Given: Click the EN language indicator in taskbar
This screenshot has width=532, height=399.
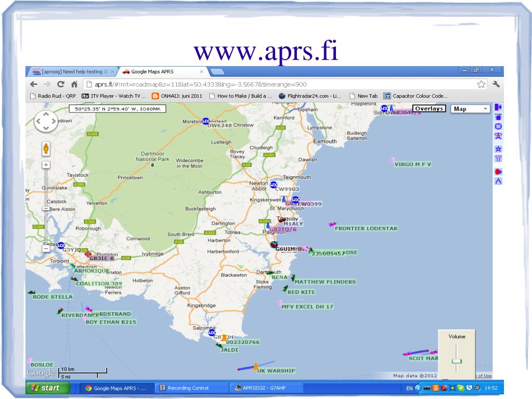Looking at the screenshot, I should 409,388.
